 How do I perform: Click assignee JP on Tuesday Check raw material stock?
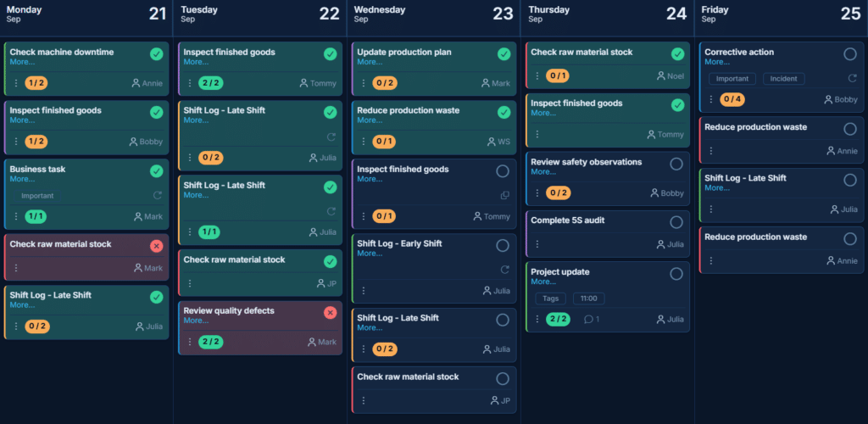[326, 283]
